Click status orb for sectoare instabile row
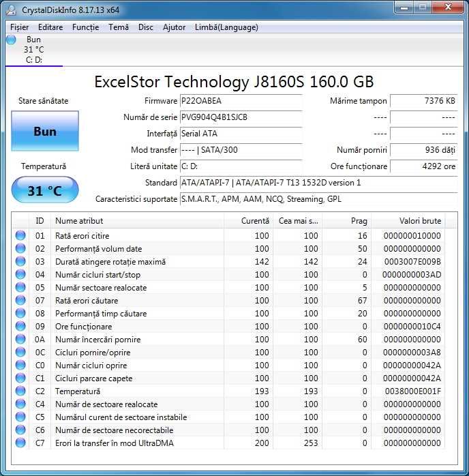Image resolution: width=469 pixels, height=476 pixels. tap(20, 417)
